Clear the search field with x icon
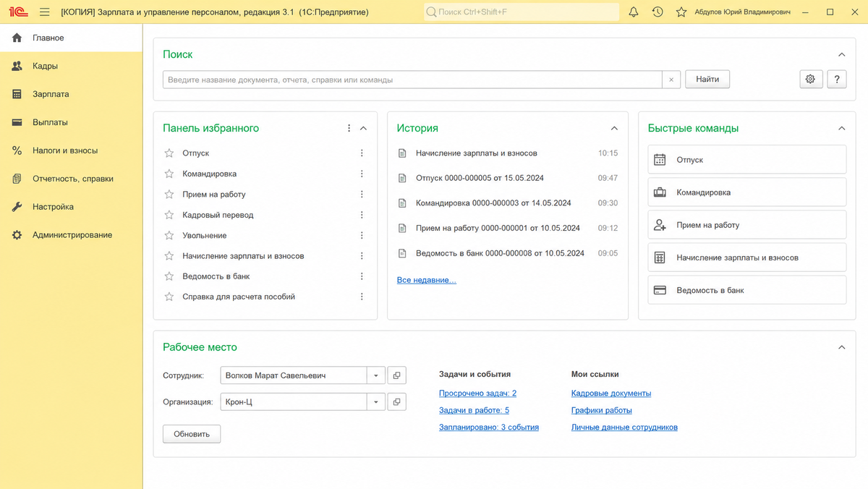The height and width of the screenshot is (489, 868). click(x=671, y=80)
